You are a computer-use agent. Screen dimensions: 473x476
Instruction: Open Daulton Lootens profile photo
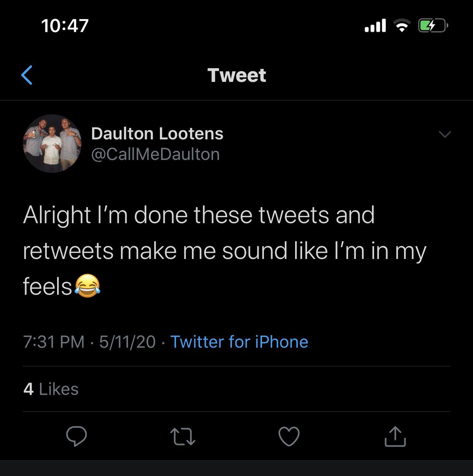click(x=52, y=144)
